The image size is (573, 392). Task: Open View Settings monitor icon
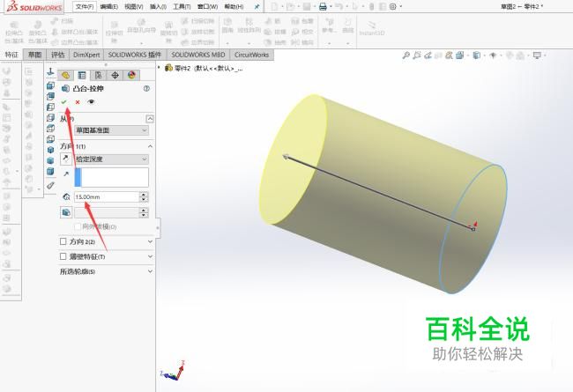coord(537,55)
